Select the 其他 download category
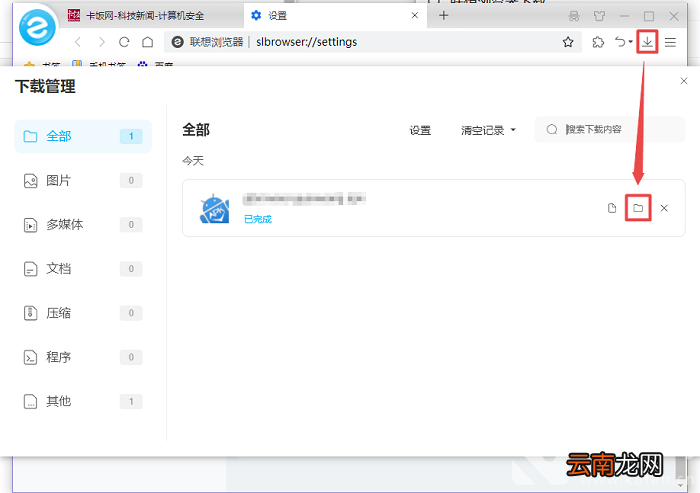Screen dimensions: 700x493 click(x=83, y=401)
